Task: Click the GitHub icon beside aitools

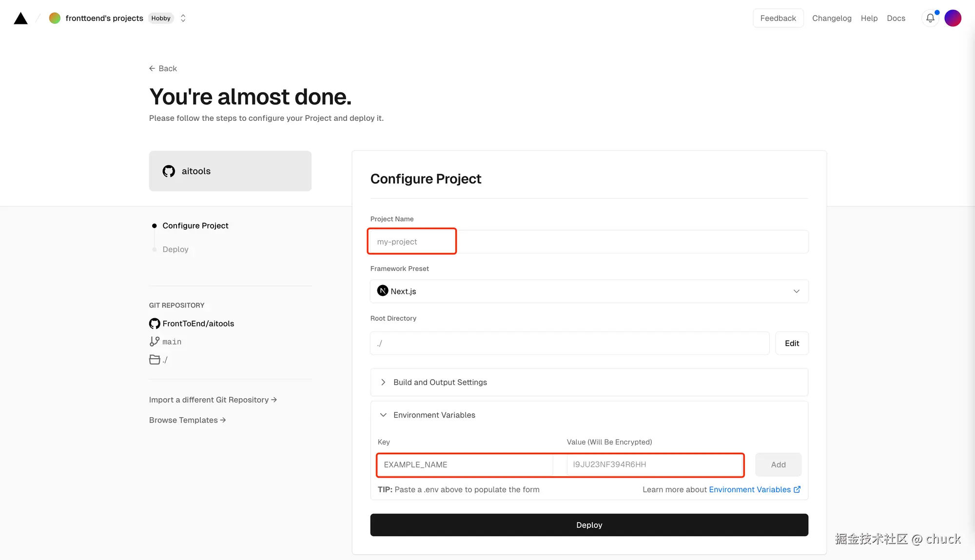Action: click(x=169, y=171)
